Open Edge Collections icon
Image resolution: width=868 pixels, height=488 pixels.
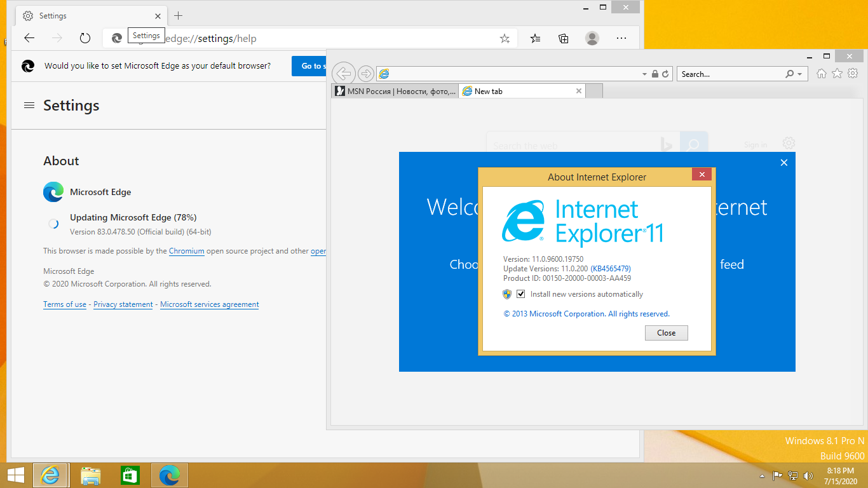(x=564, y=38)
